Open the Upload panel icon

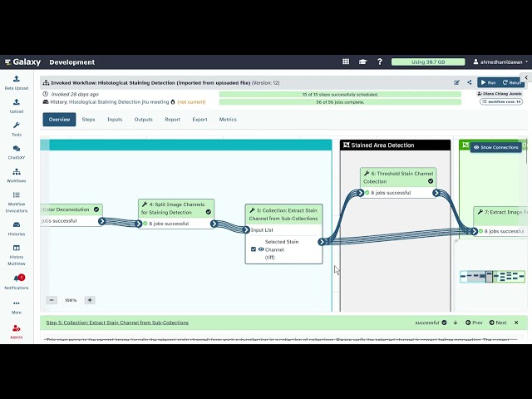click(x=17, y=106)
